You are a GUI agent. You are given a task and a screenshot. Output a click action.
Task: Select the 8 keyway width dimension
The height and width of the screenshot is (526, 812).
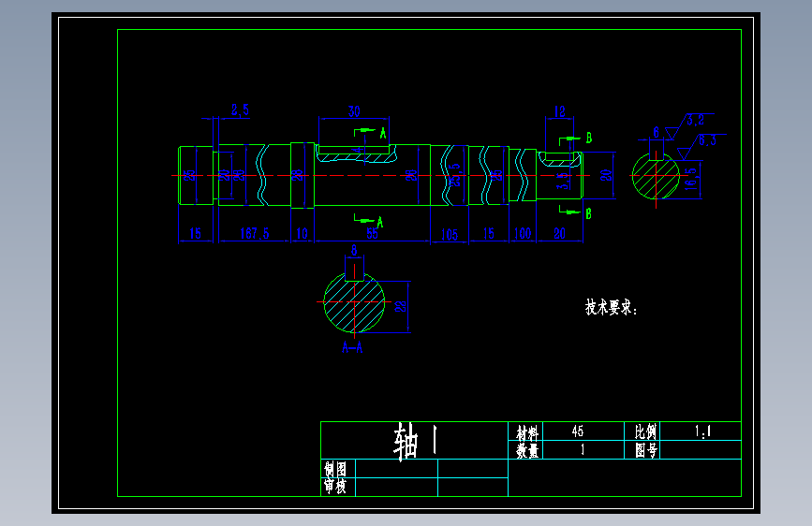coord(354,250)
